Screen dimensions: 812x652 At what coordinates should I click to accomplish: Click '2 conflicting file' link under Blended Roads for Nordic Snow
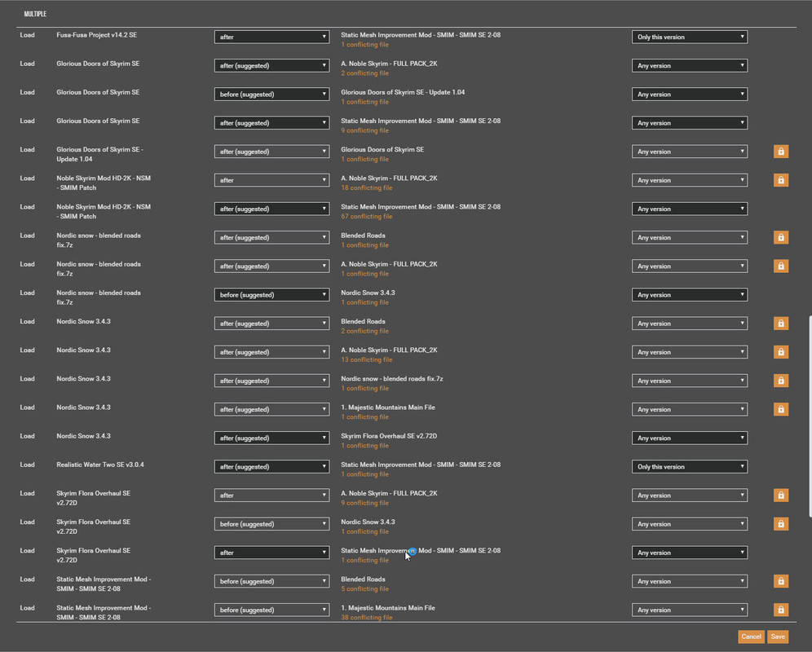[364, 332]
